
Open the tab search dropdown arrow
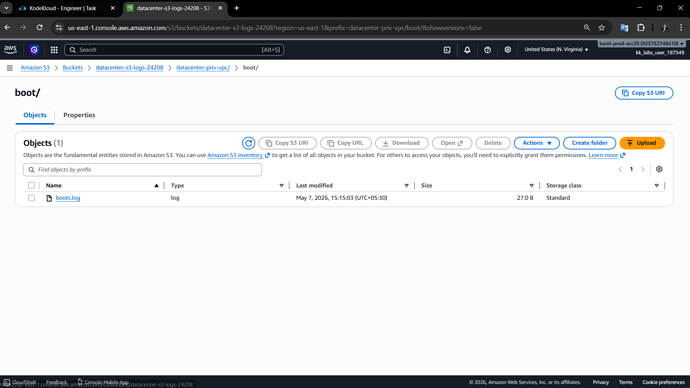(x=7, y=8)
